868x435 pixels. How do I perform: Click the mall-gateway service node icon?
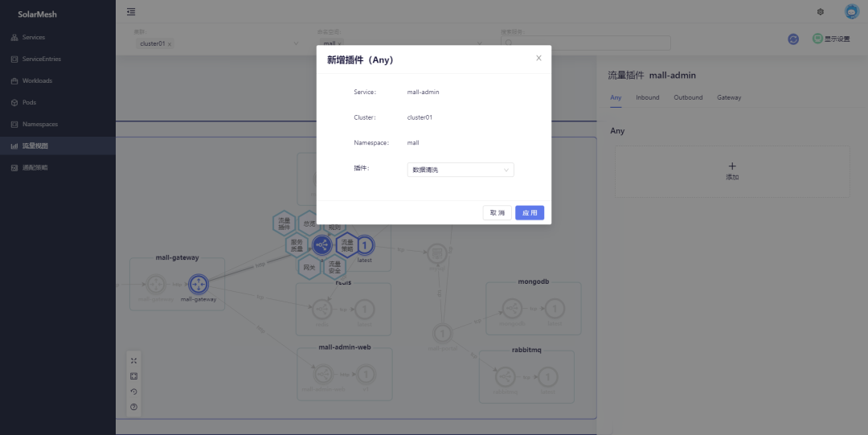coord(198,284)
